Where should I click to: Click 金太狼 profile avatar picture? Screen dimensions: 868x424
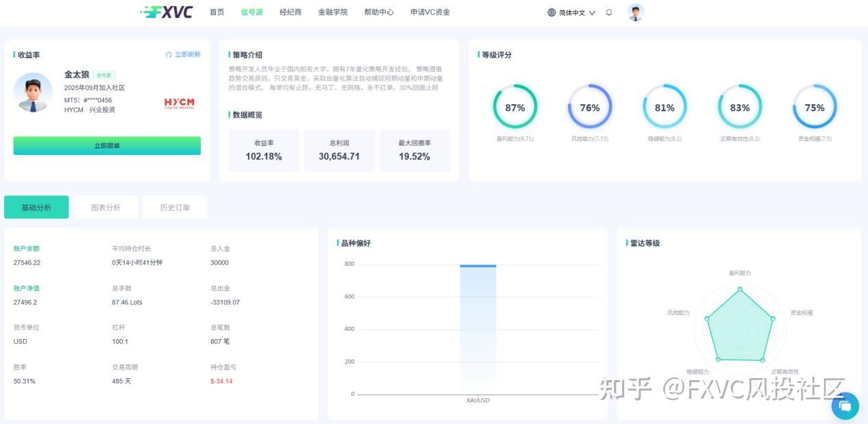click(33, 92)
